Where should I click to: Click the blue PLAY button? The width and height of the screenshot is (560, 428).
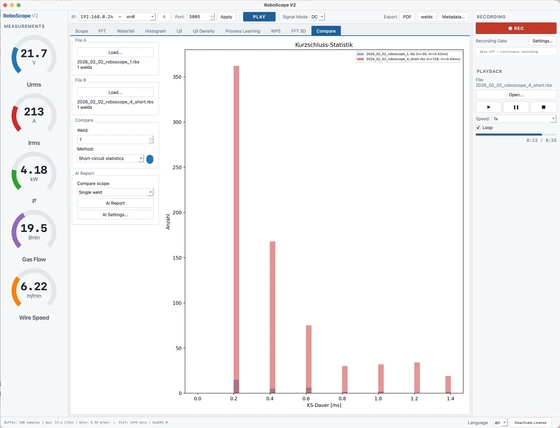[x=259, y=17]
